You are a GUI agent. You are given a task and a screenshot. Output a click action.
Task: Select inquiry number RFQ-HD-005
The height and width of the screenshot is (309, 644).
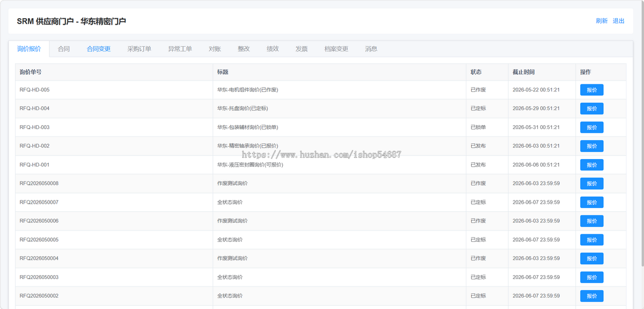pos(34,90)
